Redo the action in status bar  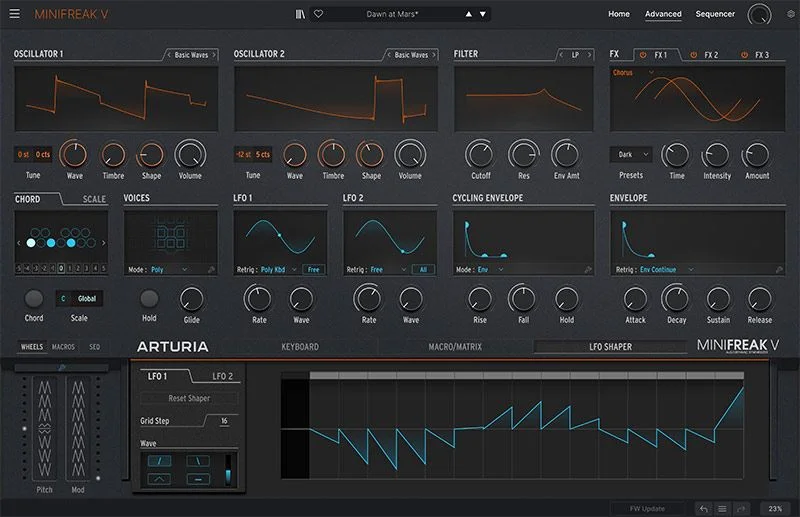click(x=740, y=508)
